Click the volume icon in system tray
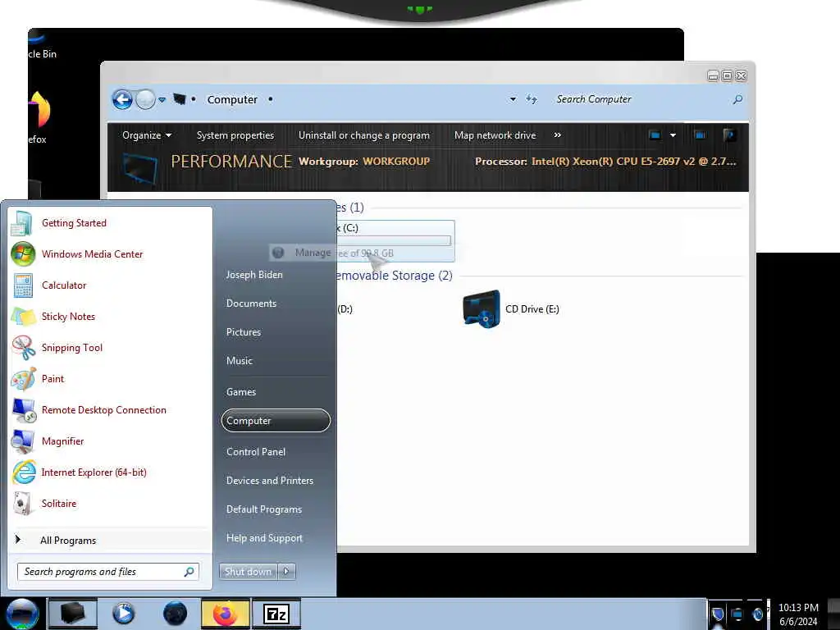 click(757, 614)
